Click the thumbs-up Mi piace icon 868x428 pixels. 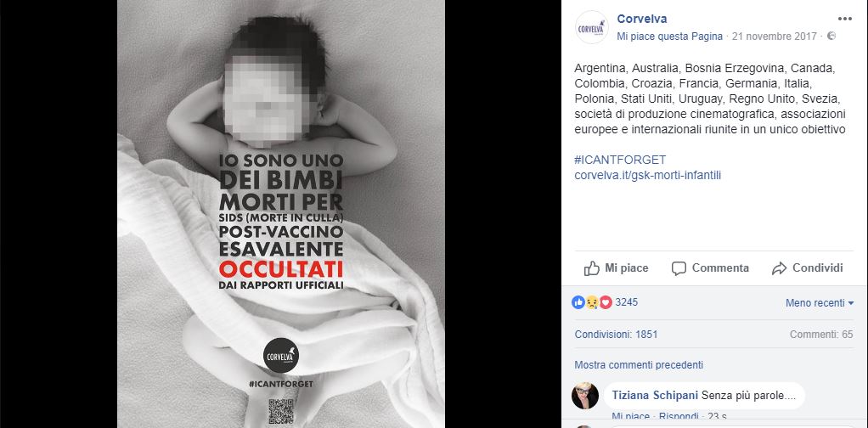[x=592, y=268]
